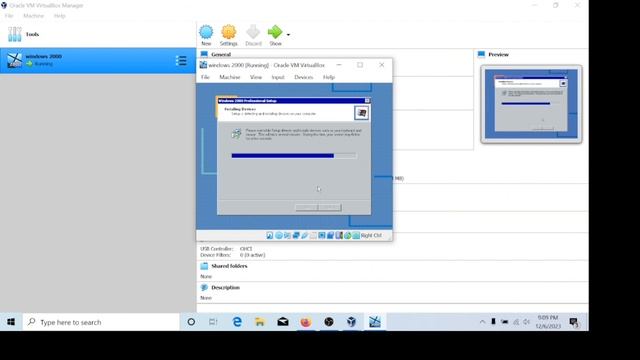Close the Windows 2000 Setup dialog

[x=367, y=100]
